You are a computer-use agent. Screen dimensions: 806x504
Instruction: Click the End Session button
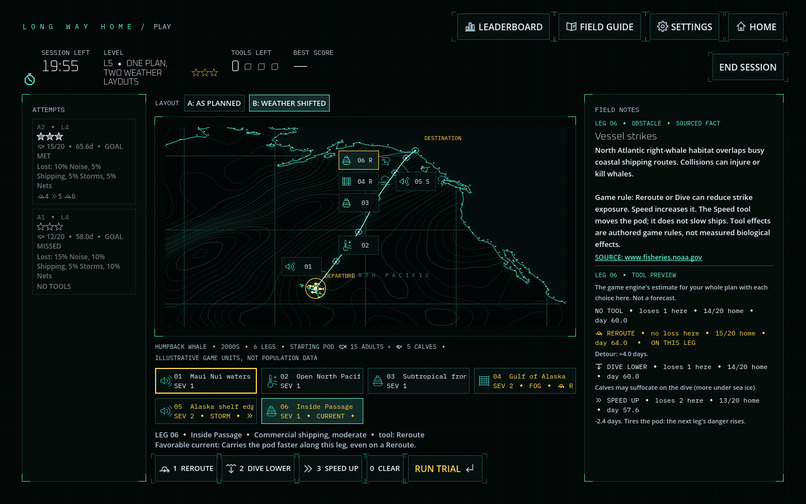point(747,67)
